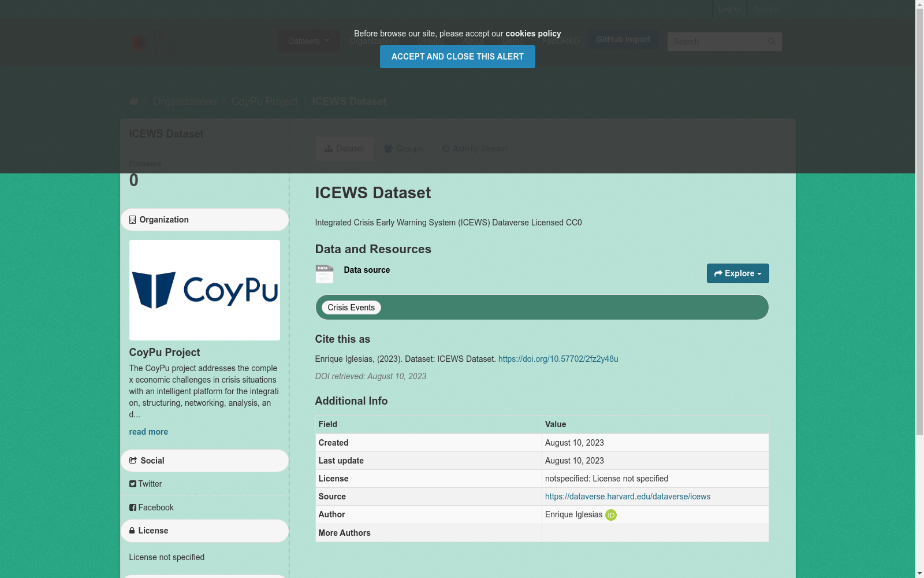
Task: Click the Last update field label
Action: click(x=341, y=461)
